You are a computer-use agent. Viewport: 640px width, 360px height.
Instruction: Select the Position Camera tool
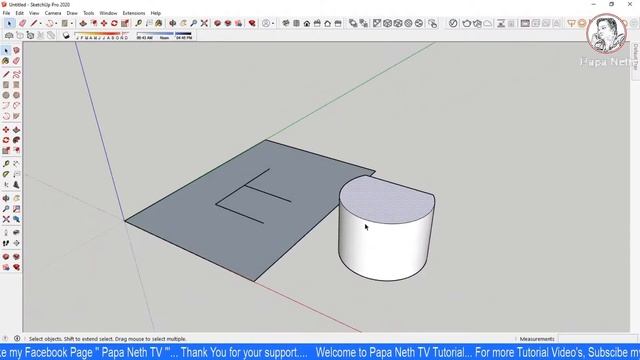pos(6,232)
